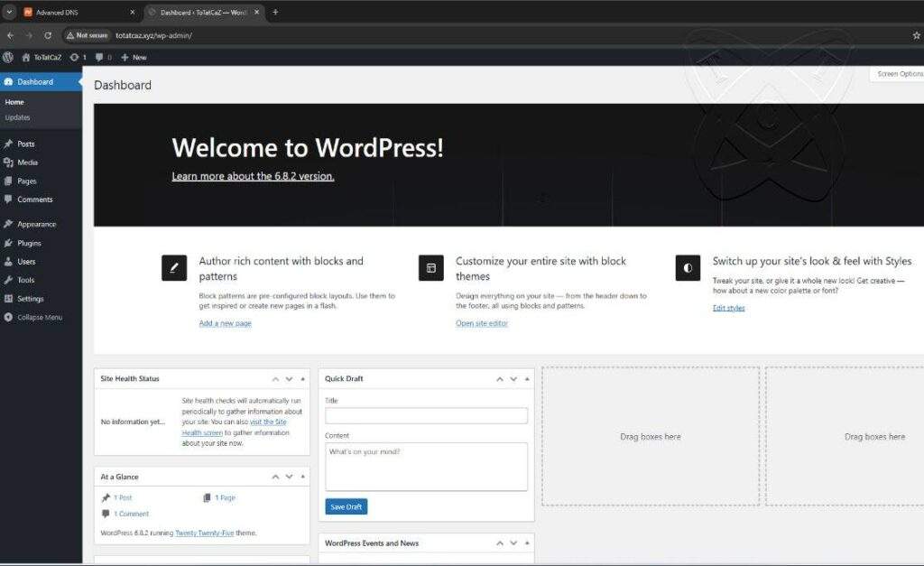Image resolution: width=924 pixels, height=566 pixels.
Task: Move Site Health Status box down
Action: [289, 379]
